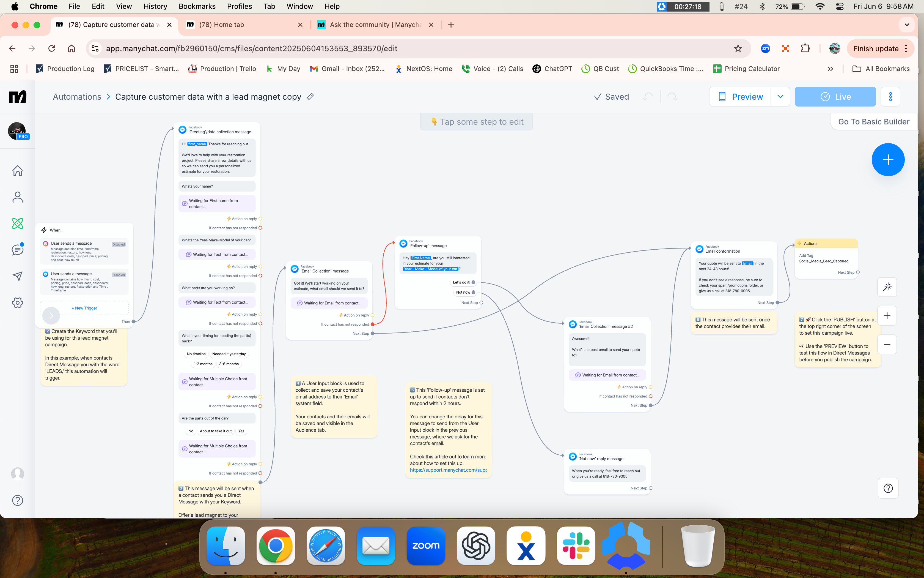Select the 'Email conformation' message node

734,275
